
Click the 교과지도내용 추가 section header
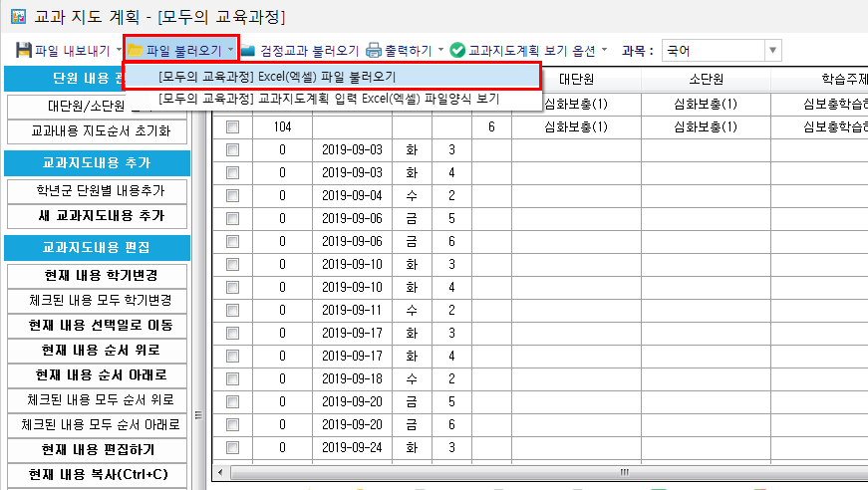coord(97,163)
